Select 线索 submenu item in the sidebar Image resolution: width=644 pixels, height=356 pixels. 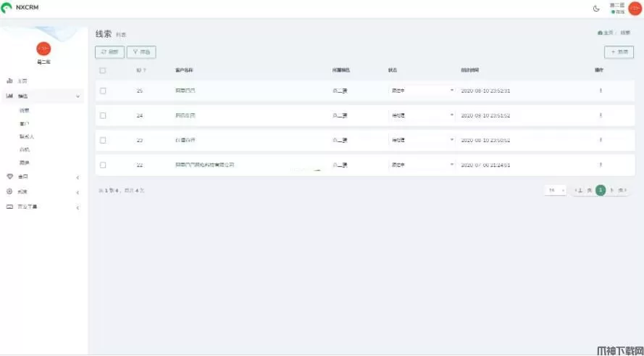(x=25, y=110)
